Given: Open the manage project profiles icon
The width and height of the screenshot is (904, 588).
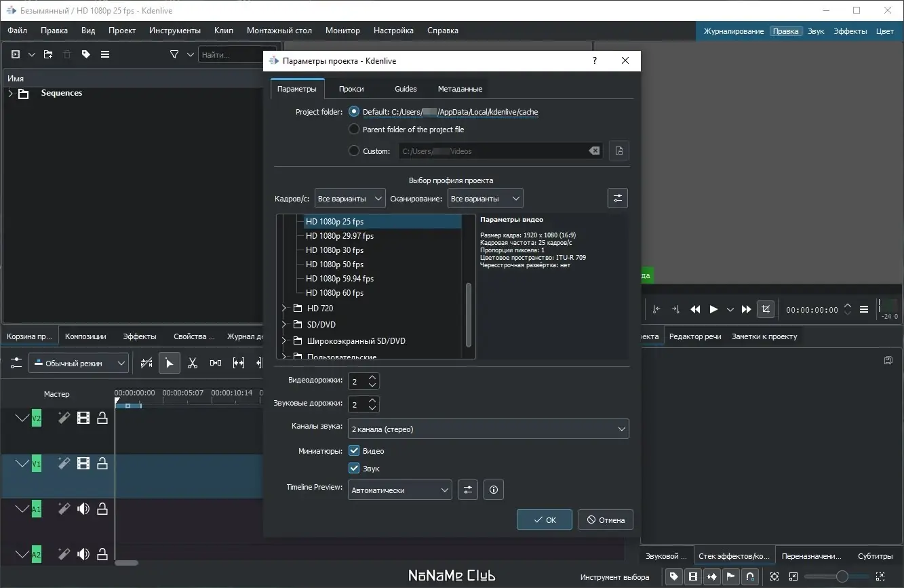Looking at the screenshot, I should click(x=617, y=199).
